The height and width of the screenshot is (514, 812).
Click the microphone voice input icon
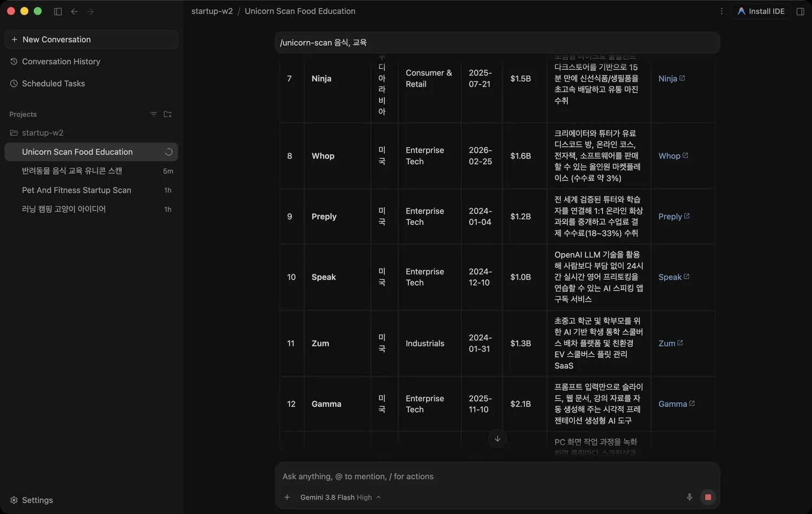pyautogui.click(x=689, y=497)
